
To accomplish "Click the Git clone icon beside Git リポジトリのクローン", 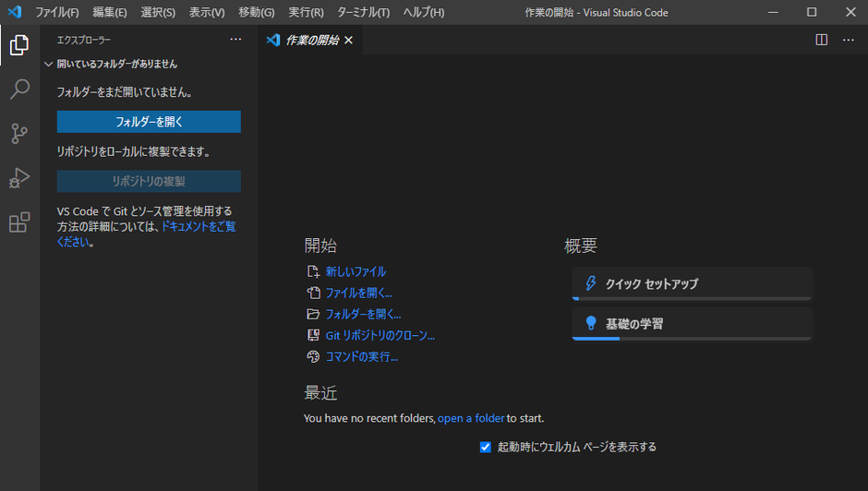I will [313, 335].
